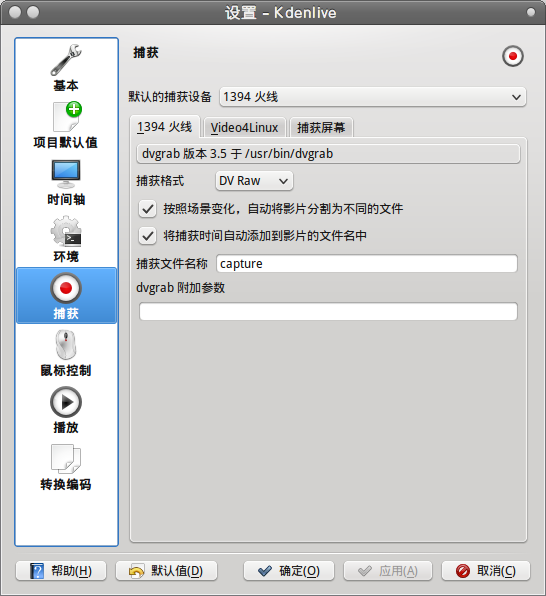Image resolution: width=546 pixels, height=596 pixels.
Task: Open the 鼠标控制 mouse icon page
Action: pyautogui.click(x=66, y=353)
